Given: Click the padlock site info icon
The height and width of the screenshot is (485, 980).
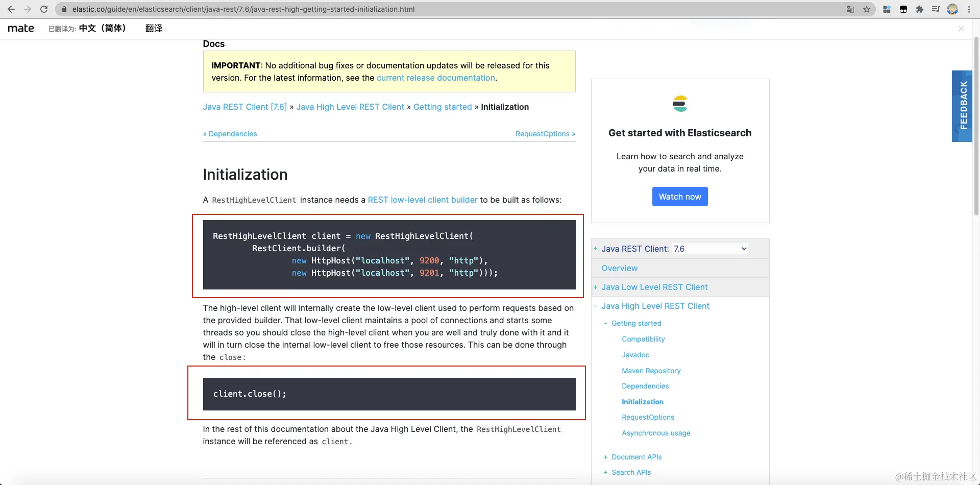Looking at the screenshot, I should [64, 9].
